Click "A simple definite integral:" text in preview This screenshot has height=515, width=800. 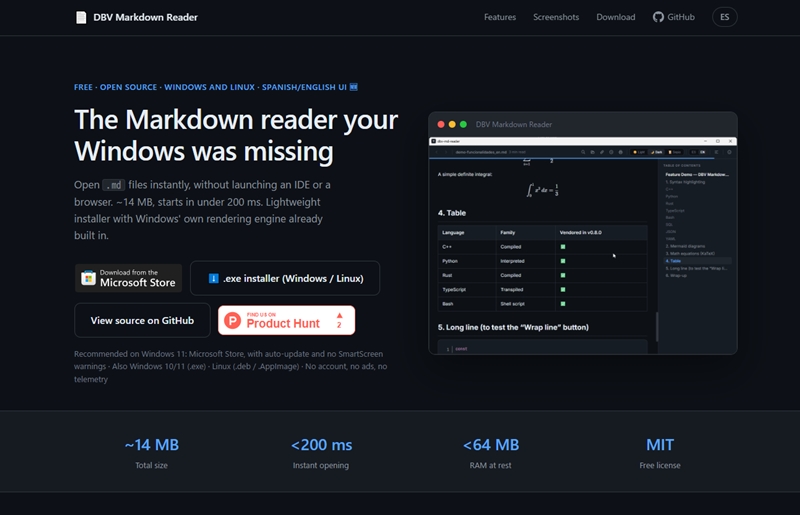[x=465, y=175]
